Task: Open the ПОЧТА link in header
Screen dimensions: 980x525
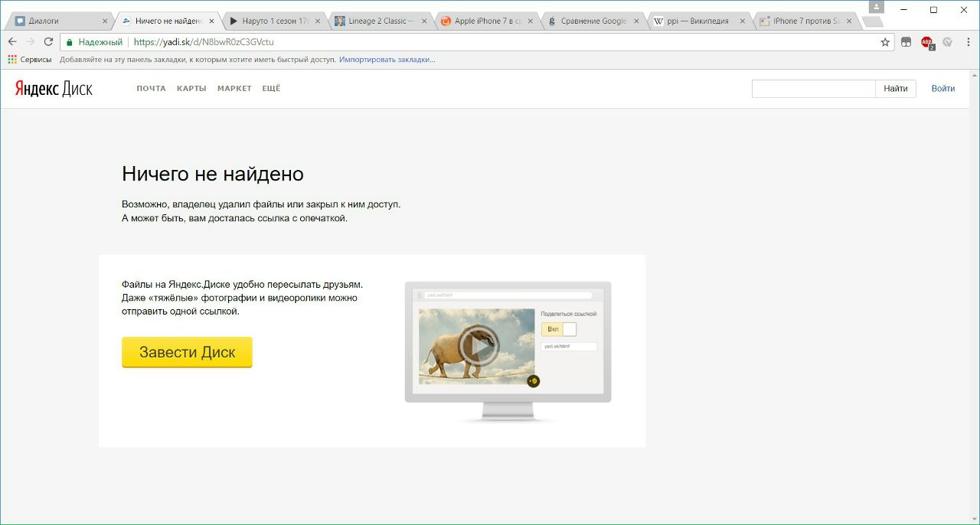Action: (151, 89)
